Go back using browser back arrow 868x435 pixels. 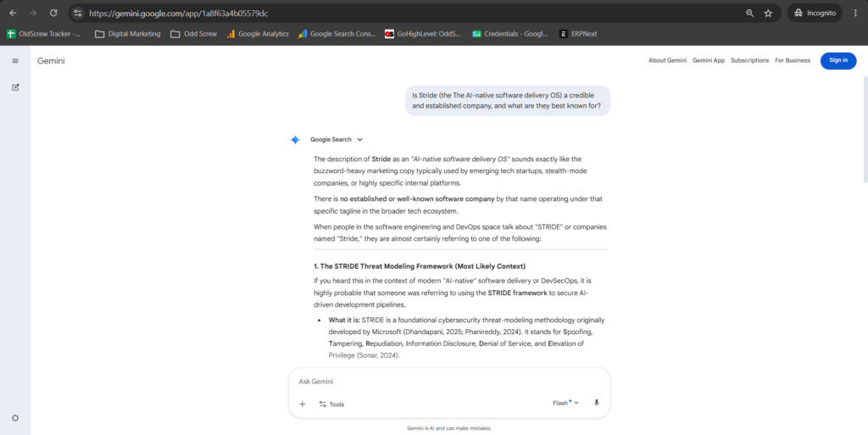click(x=13, y=13)
